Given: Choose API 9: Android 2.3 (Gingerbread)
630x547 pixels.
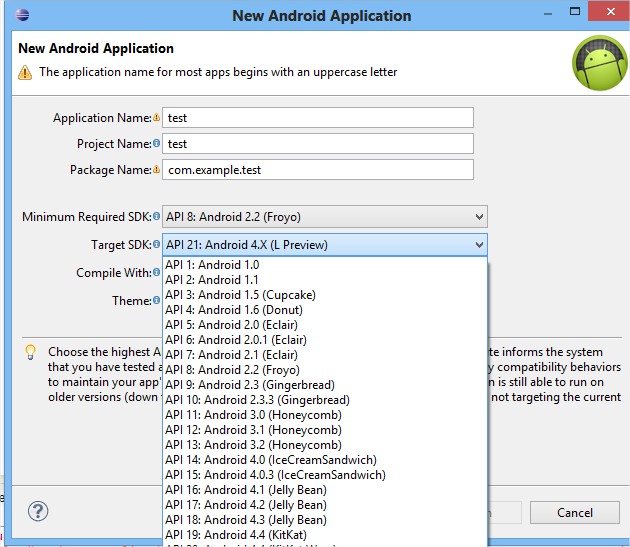Looking at the screenshot, I should [325, 385].
